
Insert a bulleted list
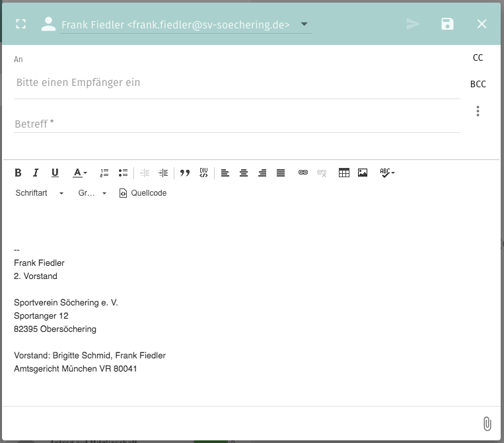(123, 173)
